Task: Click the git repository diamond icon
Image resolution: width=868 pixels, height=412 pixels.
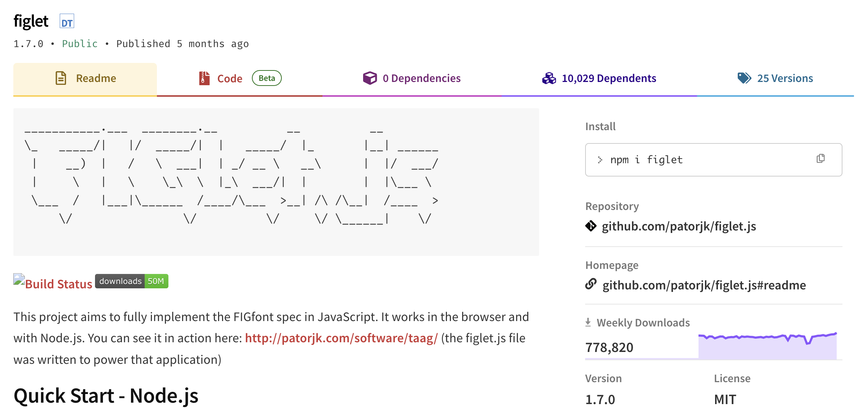Action: (591, 226)
